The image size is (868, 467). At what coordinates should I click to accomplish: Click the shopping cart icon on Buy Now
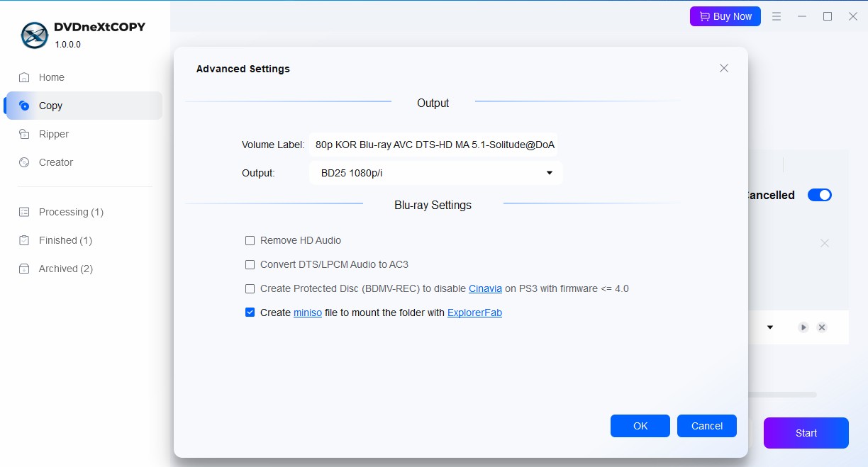coord(704,16)
